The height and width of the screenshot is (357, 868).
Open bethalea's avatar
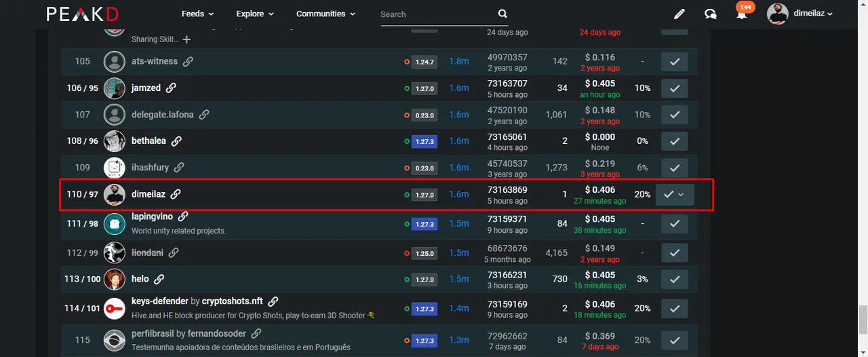(x=115, y=141)
